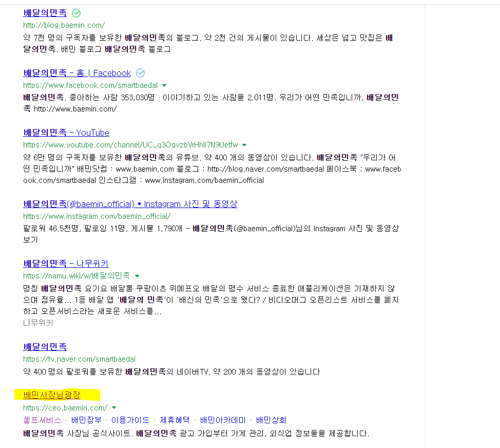Image resolution: width=500 pixels, height=448 pixels.
Task: Click the Facebook snippet mentioning 353,030명
Action: [x=211, y=103]
